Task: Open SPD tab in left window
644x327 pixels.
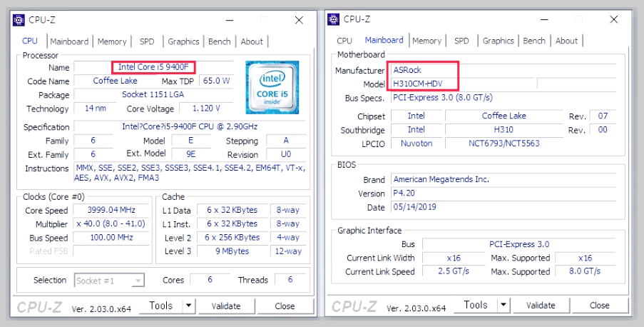Action: (147, 41)
